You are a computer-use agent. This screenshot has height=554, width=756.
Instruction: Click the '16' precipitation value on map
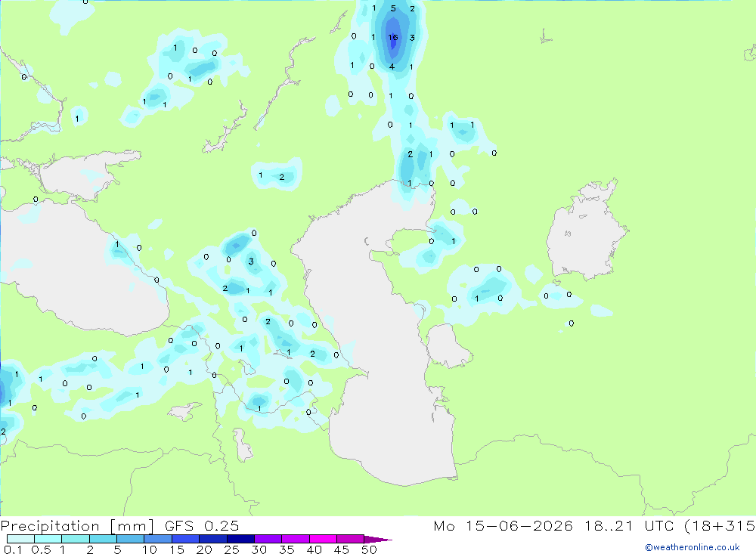coord(393,37)
